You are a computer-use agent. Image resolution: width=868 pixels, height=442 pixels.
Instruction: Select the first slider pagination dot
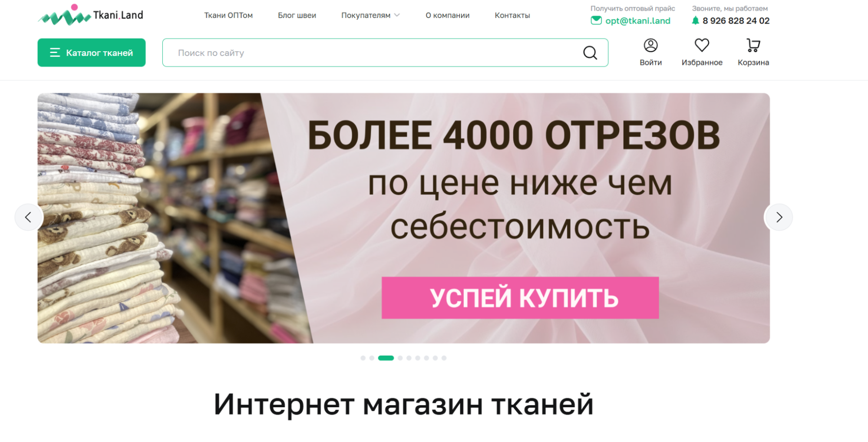click(x=363, y=358)
